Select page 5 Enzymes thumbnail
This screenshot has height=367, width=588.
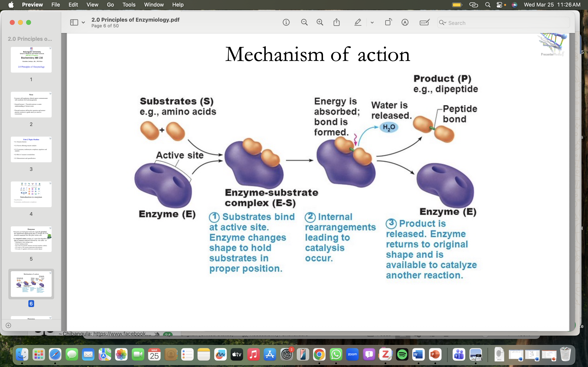tap(31, 239)
